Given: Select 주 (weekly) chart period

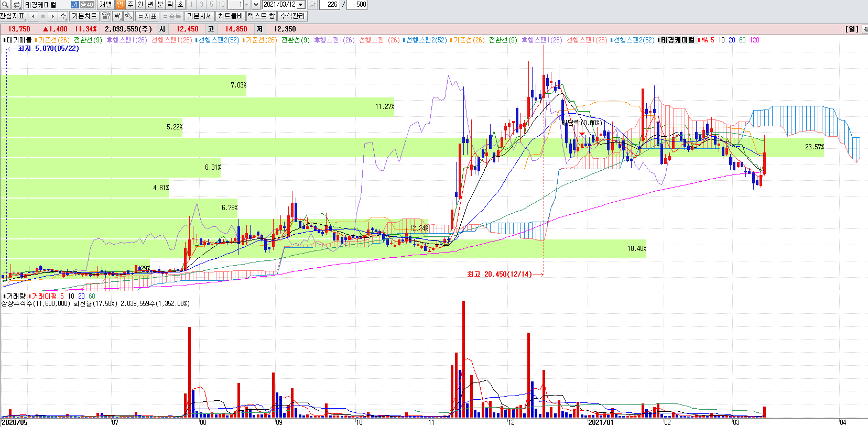Looking at the screenshot, I should [x=131, y=4].
